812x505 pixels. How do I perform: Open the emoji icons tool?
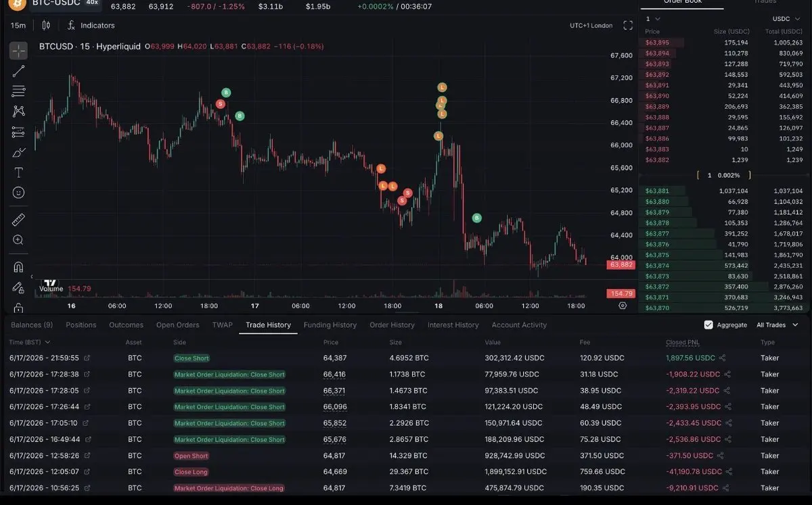(x=18, y=193)
